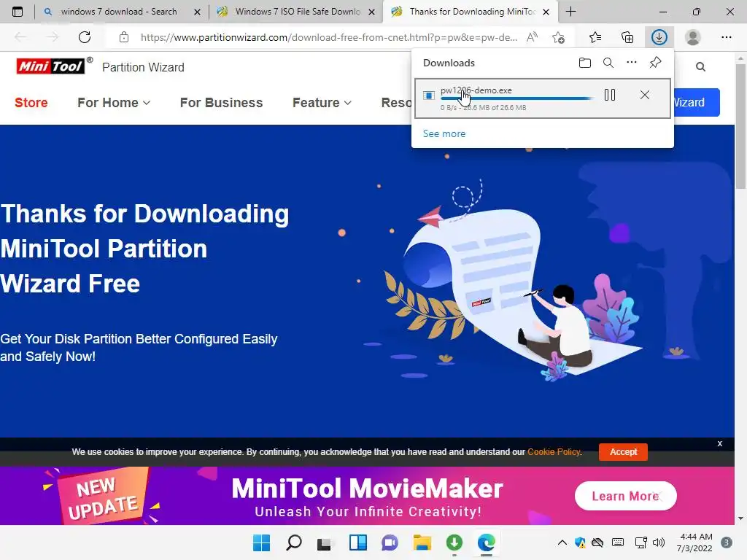View site information lock icon

(124, 37)
